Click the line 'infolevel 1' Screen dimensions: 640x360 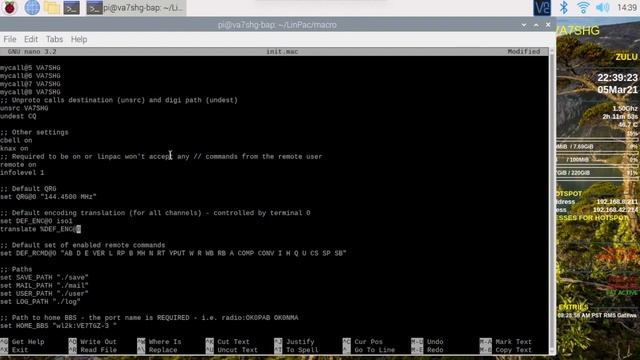[x=22, y=173]
